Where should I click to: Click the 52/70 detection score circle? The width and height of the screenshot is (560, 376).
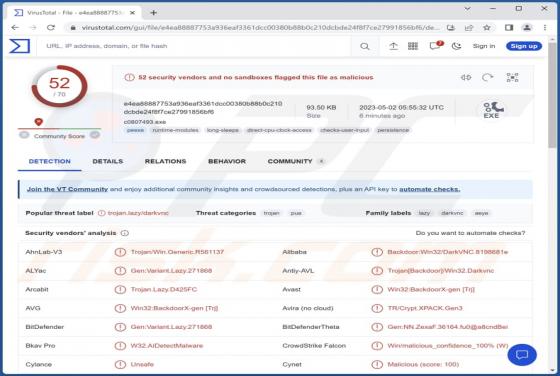[59, 86]
